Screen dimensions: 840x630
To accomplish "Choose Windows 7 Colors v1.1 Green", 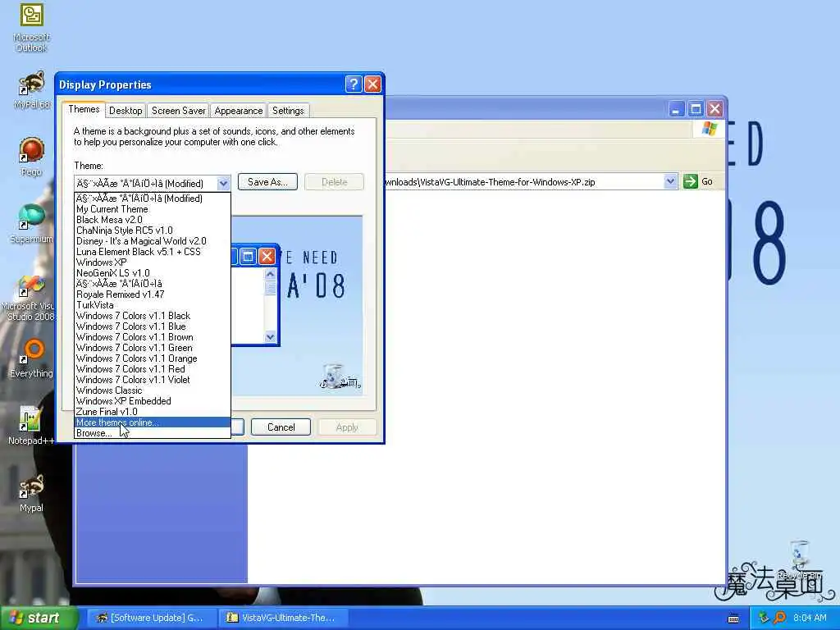I will (x=152, y=348).
